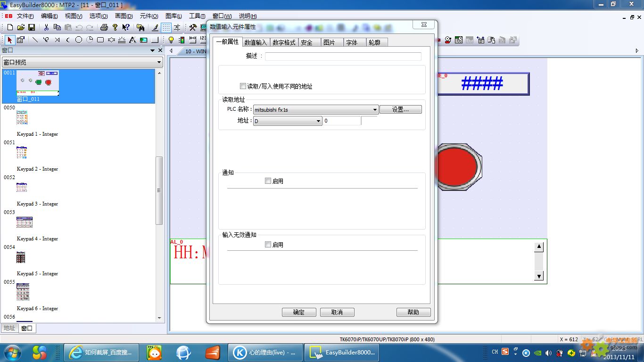Image resolution: width=644 pixels, height=362 pixels.
Task: Open the 窗口 panel options arrow
Action: [x=152, y=50]
